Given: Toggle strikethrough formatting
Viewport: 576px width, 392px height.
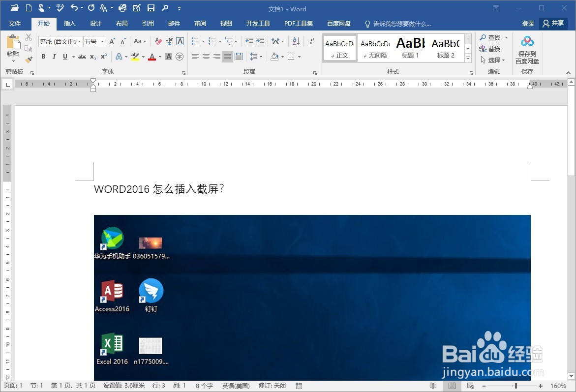Looking at the screenshot, I should [82, 56].
